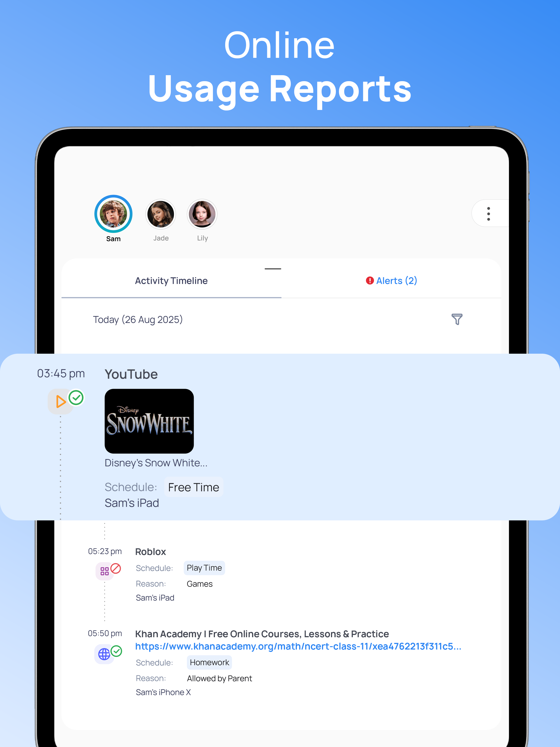
Task: Click the orange YouTube play activity icon
Action: tap(61, 401)
